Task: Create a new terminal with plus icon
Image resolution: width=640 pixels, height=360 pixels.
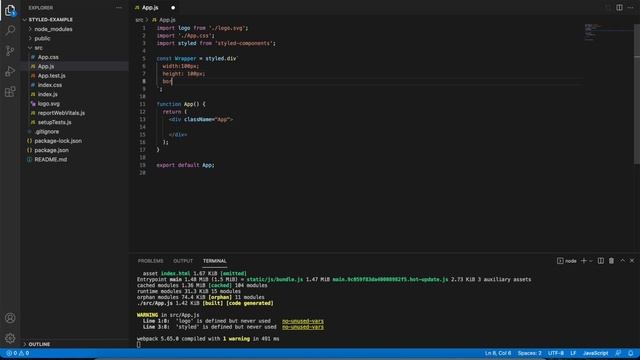Action: point(584,261)
